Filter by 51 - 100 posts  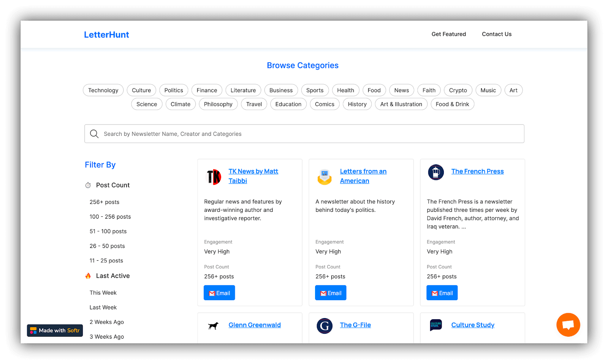tap(108, 231)
